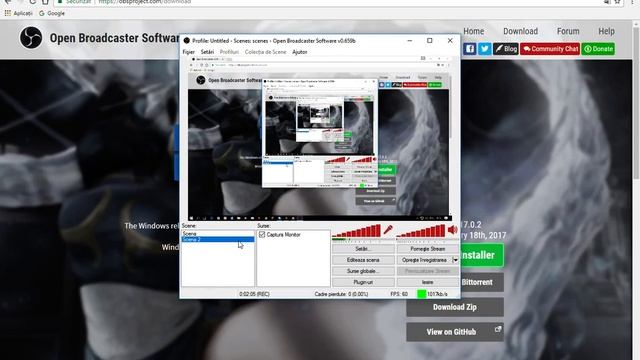Viewport: 640px width, 360px height.
Task: Open the Twitter icon link on the OBS site
Action: (x=484, y=49)
